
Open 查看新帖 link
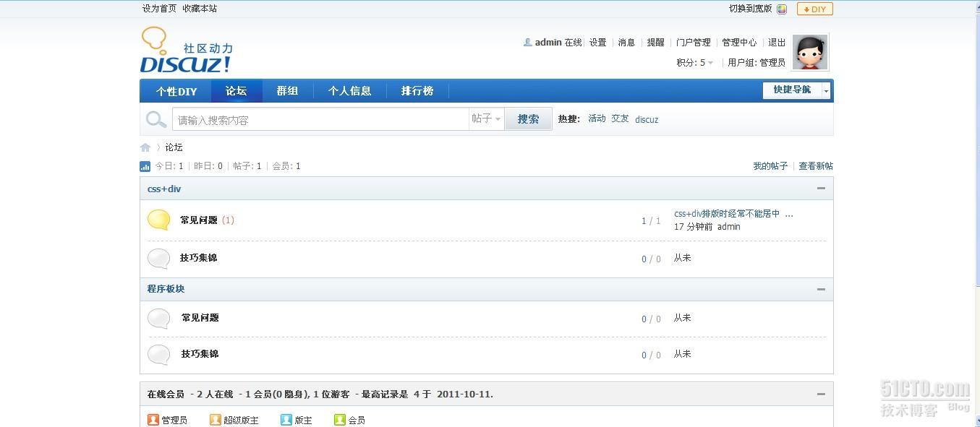tap(816, 166)
